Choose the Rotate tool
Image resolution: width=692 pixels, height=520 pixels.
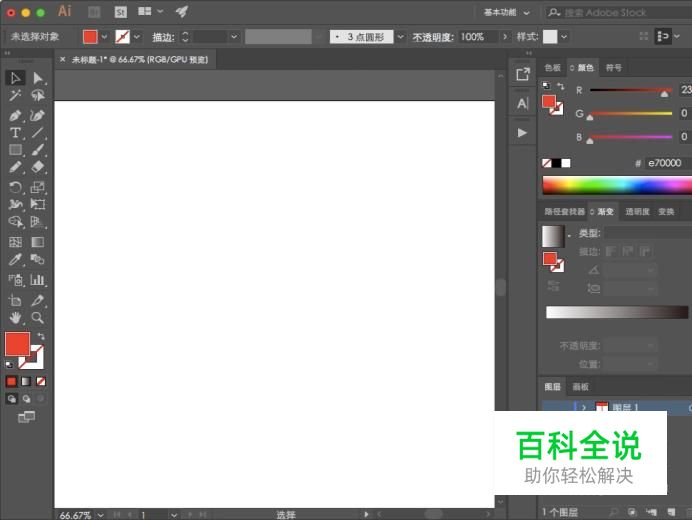[x=15, y=187]
